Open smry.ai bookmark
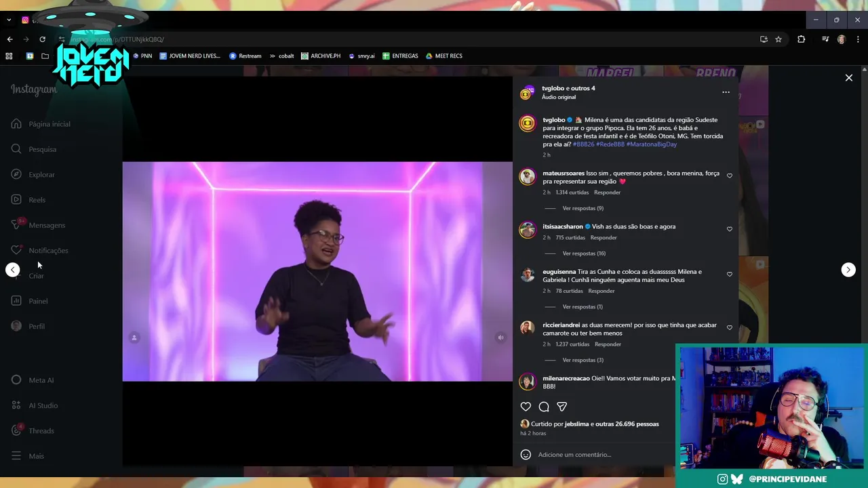Viewport: 868px width, 488px height. [x=361, y=56]
